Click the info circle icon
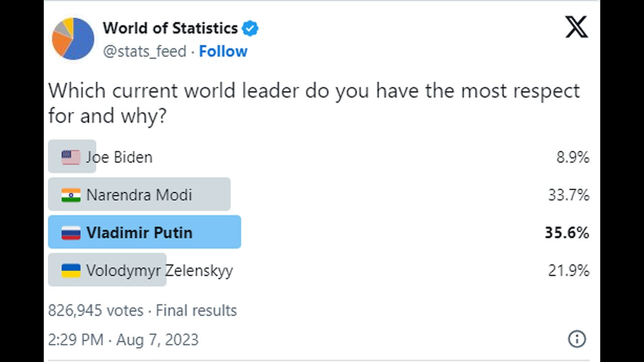This screenshot has width=644, height=362. click(x=577, y=339)
